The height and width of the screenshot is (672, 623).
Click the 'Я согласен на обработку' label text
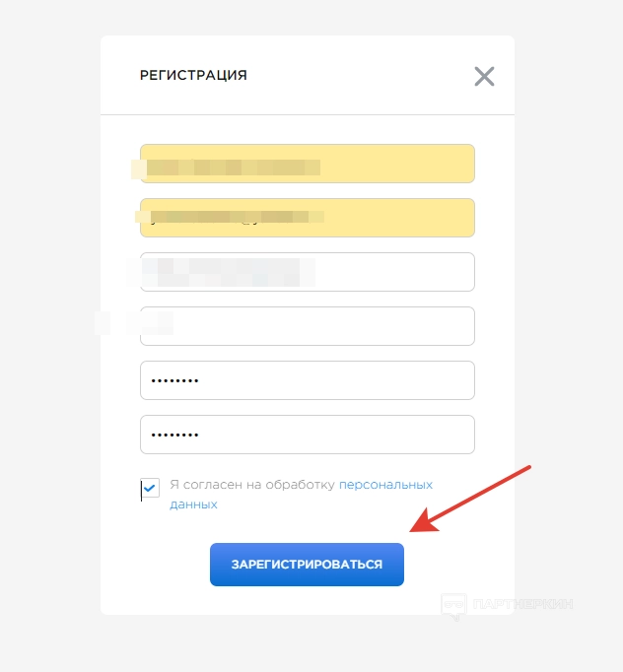252,485
